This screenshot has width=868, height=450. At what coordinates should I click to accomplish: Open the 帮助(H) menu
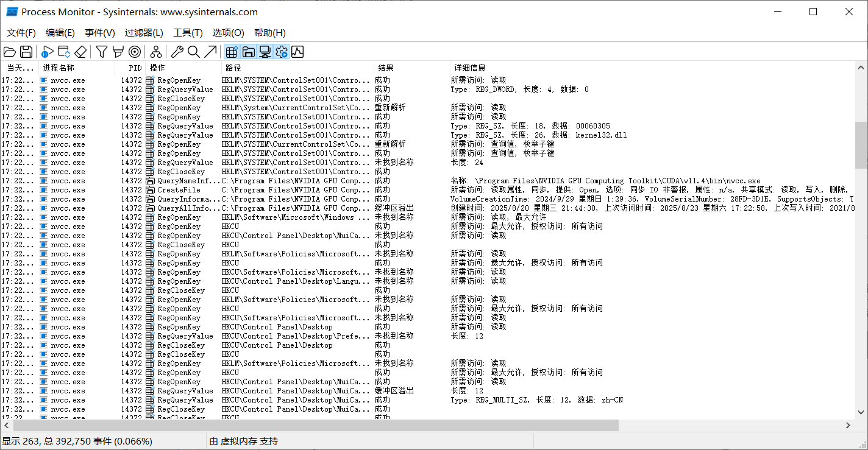point(270,33)
